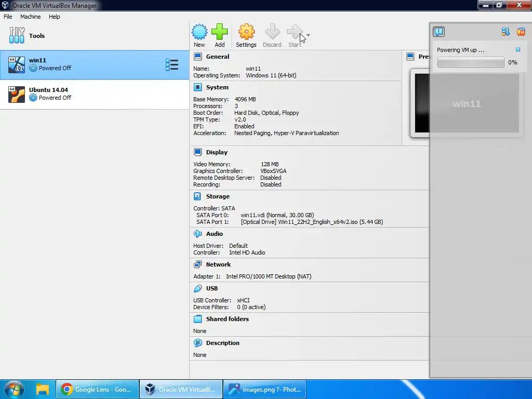
Task: Click the Audio section header
Action: (x=215, y=234)
